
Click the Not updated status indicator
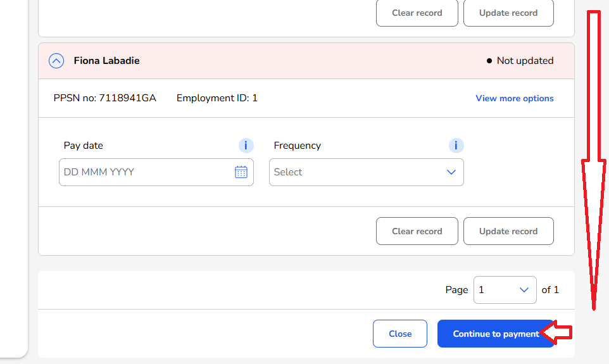520,61
